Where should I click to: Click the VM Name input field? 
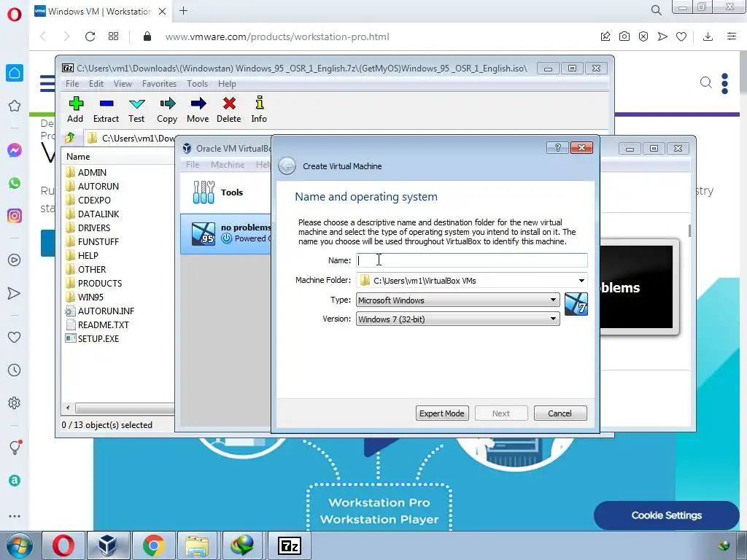point(472,260)
